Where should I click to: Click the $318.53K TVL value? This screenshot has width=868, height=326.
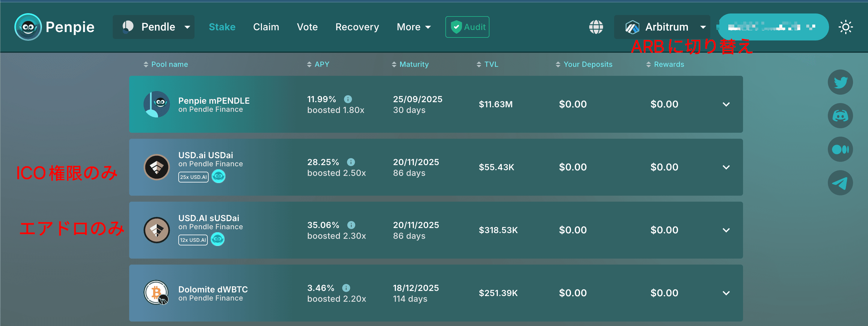point(498,230)
